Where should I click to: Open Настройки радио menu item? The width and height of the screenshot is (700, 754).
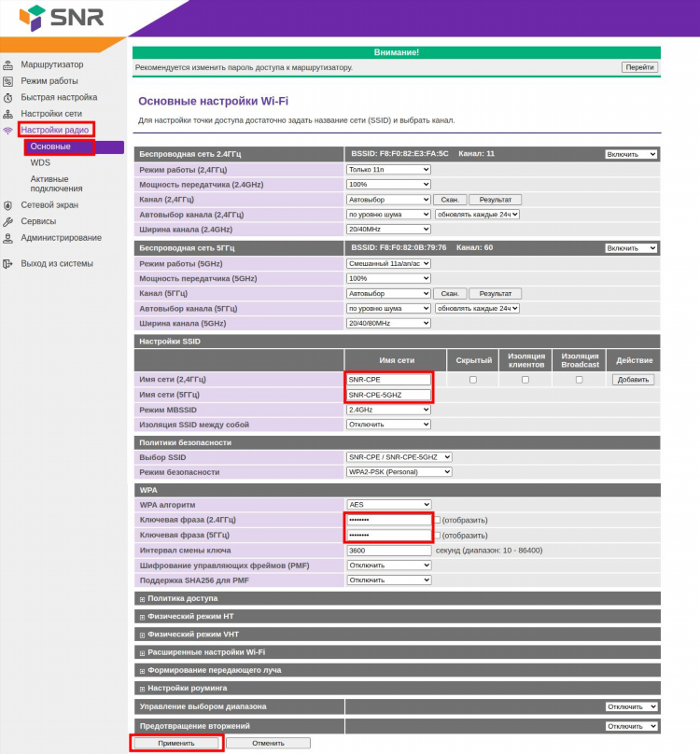point(55,130)
